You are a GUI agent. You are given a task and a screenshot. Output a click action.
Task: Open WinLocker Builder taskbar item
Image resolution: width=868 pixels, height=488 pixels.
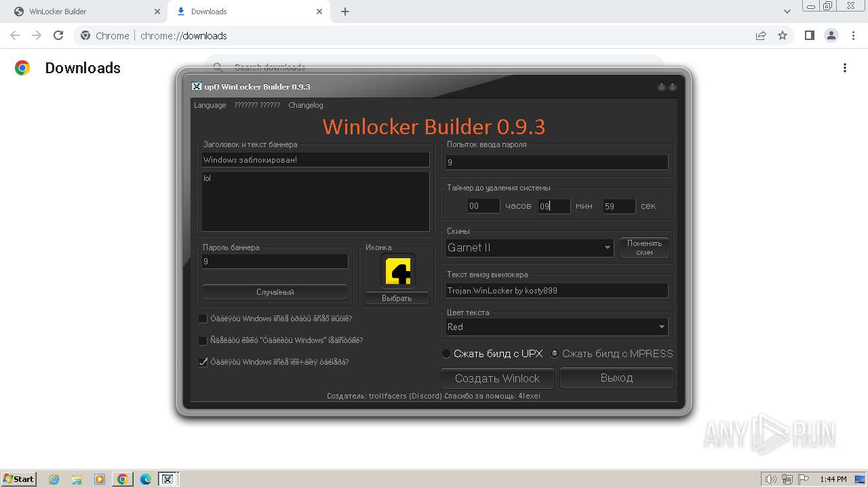167,479
